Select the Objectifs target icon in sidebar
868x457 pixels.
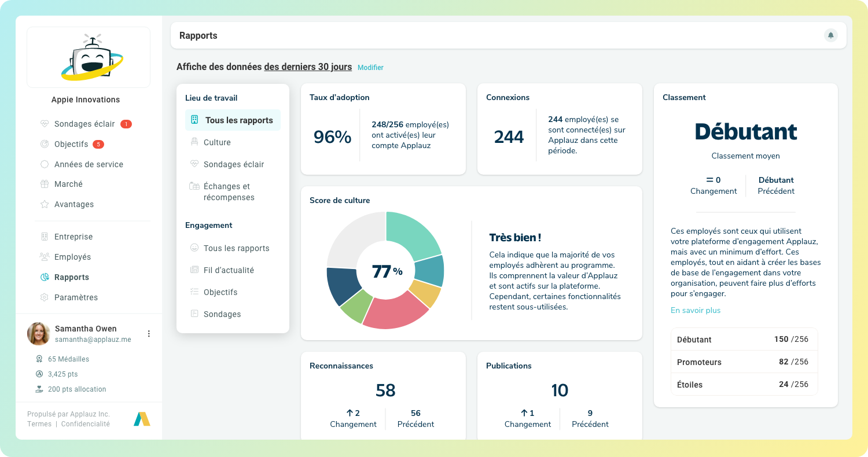point(45,144)
